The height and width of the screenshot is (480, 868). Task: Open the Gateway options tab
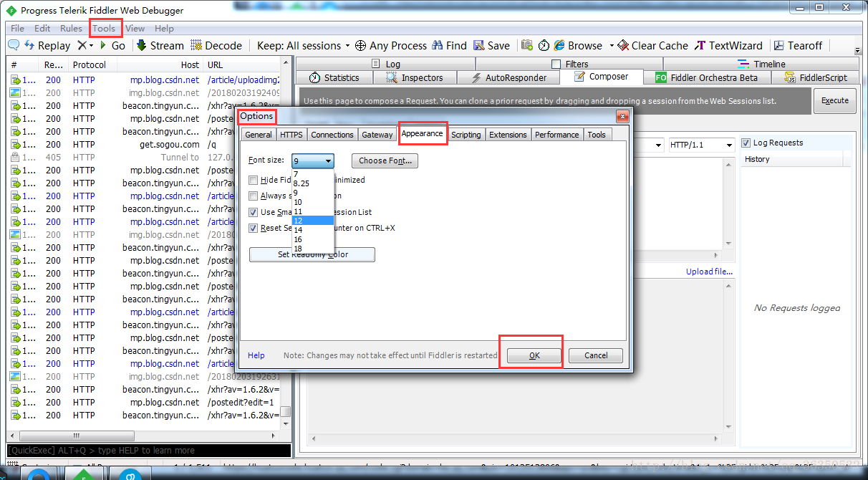click(x=377, y=135)
